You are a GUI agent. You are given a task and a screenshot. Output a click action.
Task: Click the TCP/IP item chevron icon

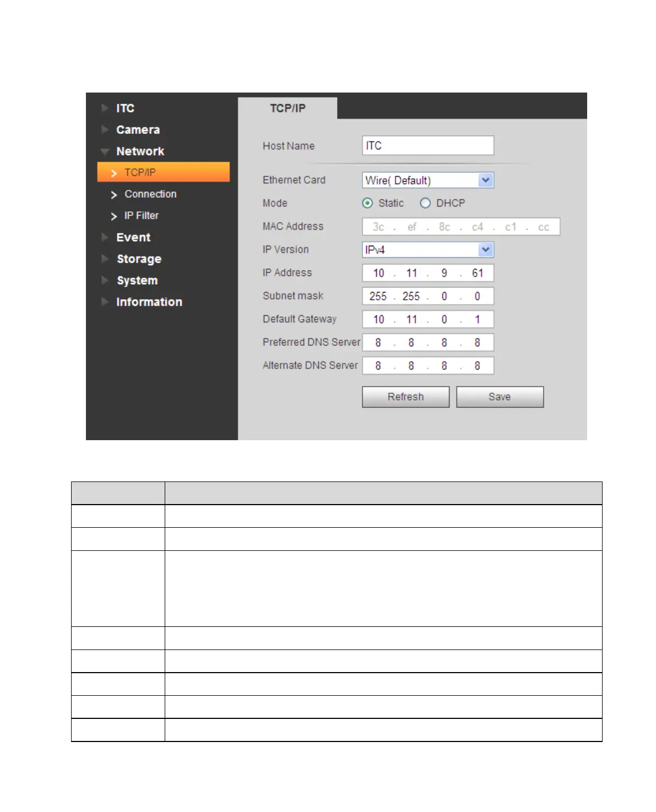114,173
